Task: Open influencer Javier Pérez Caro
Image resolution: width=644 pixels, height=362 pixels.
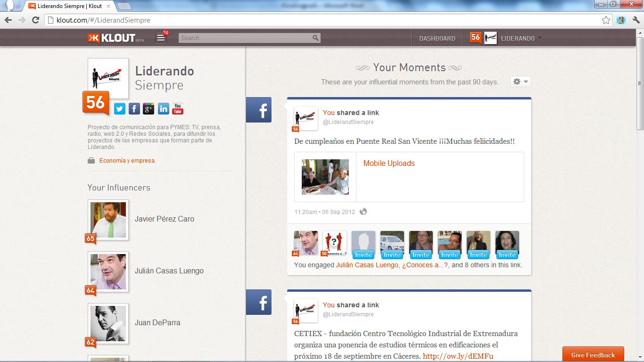Action: click(x=165, y=219)
